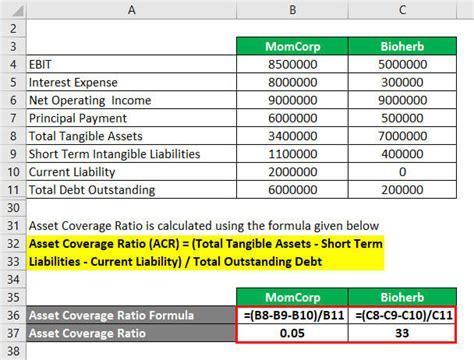Click the Bioherb header in row 35
The image size is (474, 360).
point(402,297)
